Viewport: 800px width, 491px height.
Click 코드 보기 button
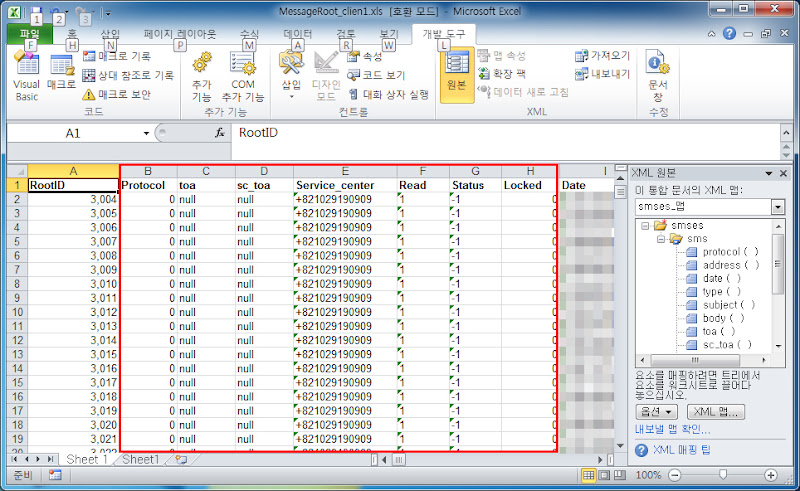coord(376,75)
